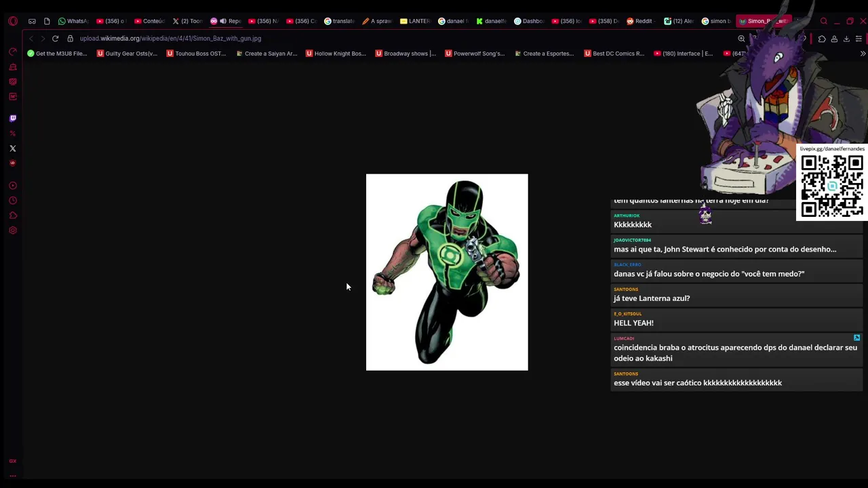Open the tabs document icon

47,21
